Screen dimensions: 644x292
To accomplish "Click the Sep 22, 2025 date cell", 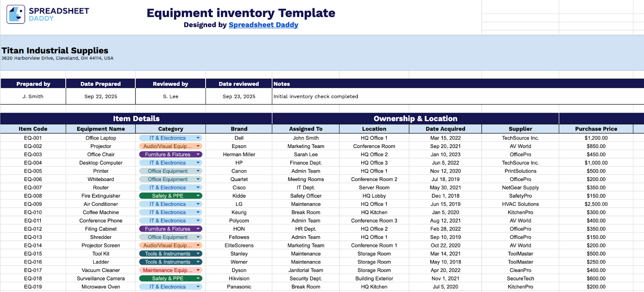I will coord(101,97).
